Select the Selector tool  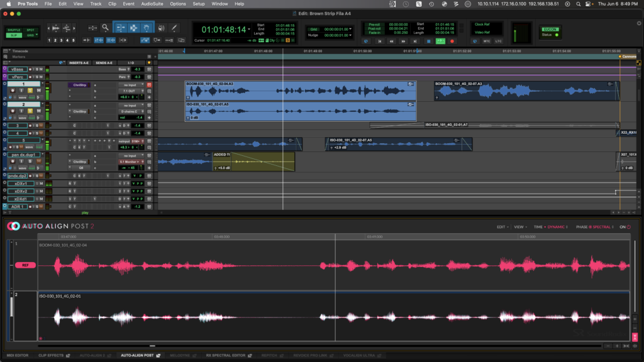point(133,28)
